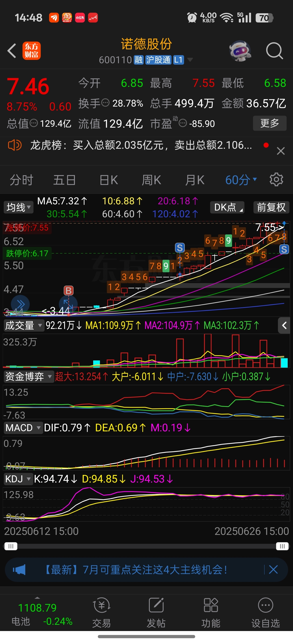
Task: Expand stock title dropdown triangle
Action: click(190, 60)
